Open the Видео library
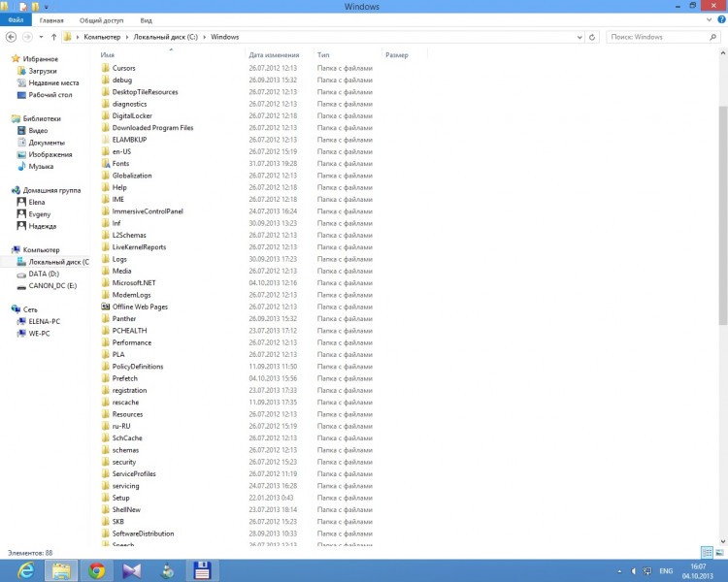The image size is (728, 582). 38,130
